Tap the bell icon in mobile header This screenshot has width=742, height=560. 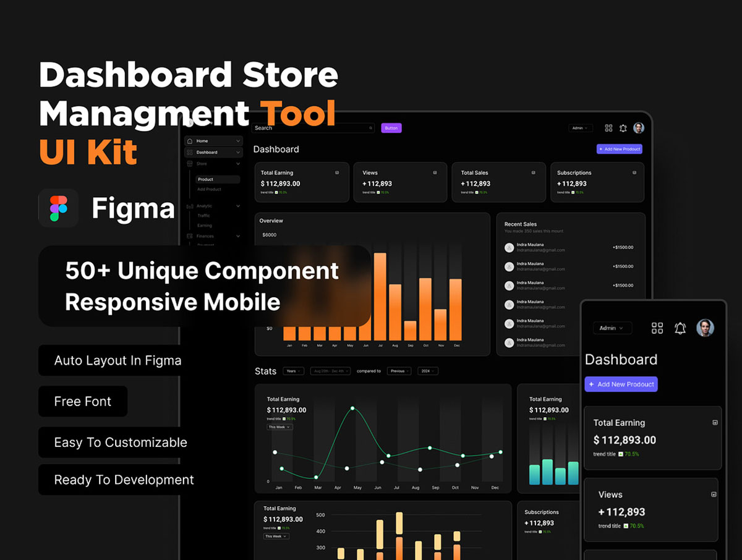pyautogui.click(x=680, y=328)
